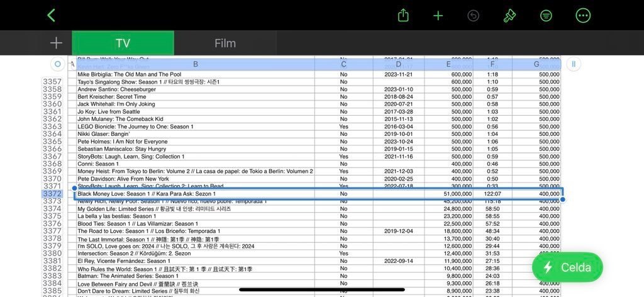Image resolution: width=644 pixels, height=297 pixels.
Task: Tap the green insert plus icon in the toolbar
Action: click(x=438, y=16)
